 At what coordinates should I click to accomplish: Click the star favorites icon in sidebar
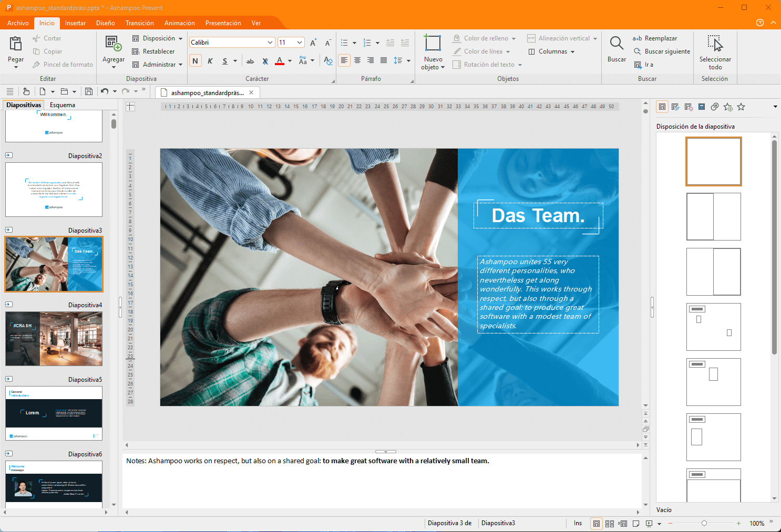741,107
